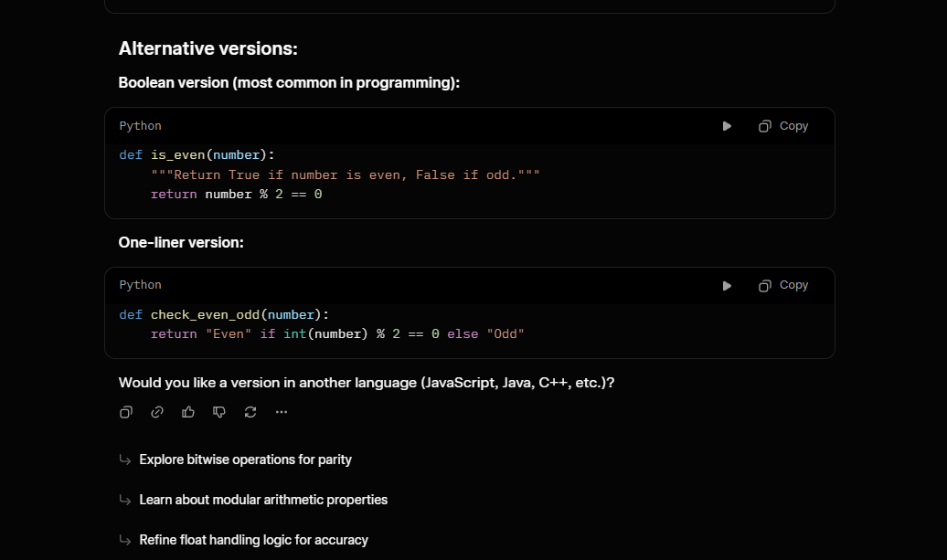Click the copy icon in one-liner code header
Screen dimensions: 947x560
[764, 285]
